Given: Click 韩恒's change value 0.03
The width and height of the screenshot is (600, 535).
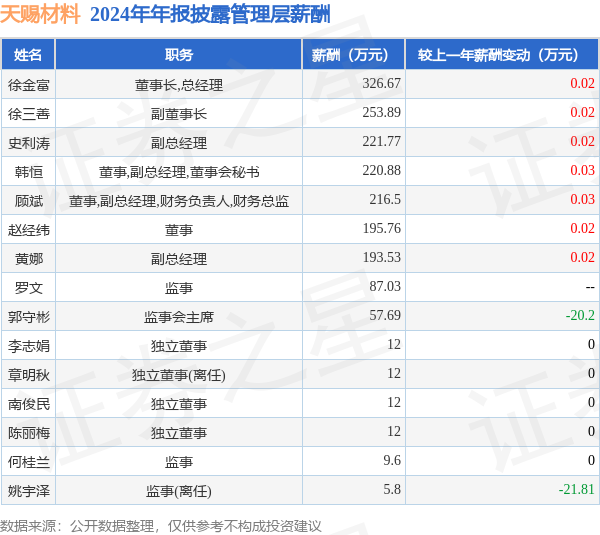Looking at the screenshot, I should point(582,170).
